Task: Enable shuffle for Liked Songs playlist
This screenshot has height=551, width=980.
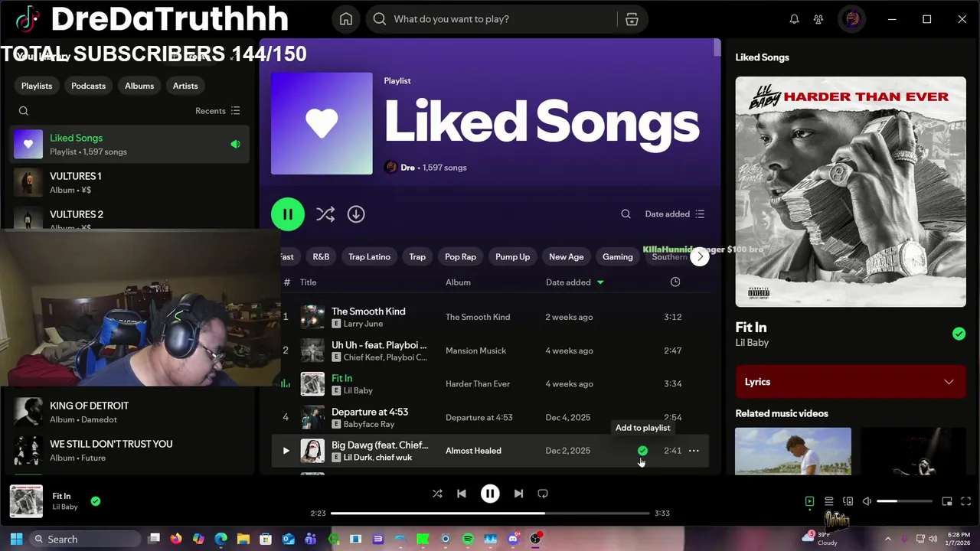Action: pos(325,214)
